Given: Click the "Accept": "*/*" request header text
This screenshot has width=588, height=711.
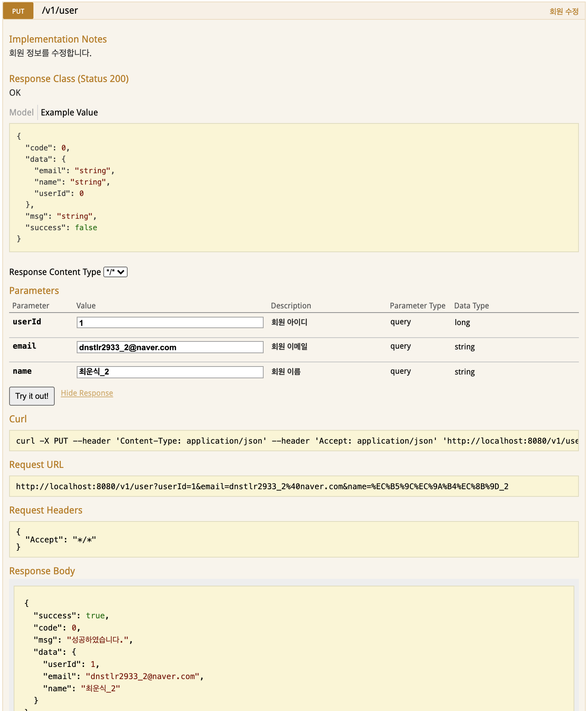Looking at the screenshot, I should pos(61,539).
